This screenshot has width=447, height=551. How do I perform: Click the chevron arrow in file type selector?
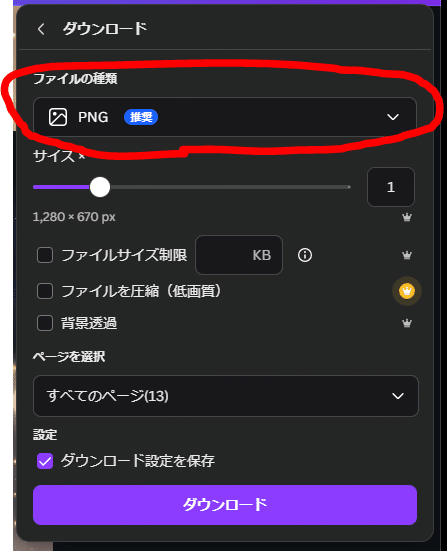click(393, 117)
